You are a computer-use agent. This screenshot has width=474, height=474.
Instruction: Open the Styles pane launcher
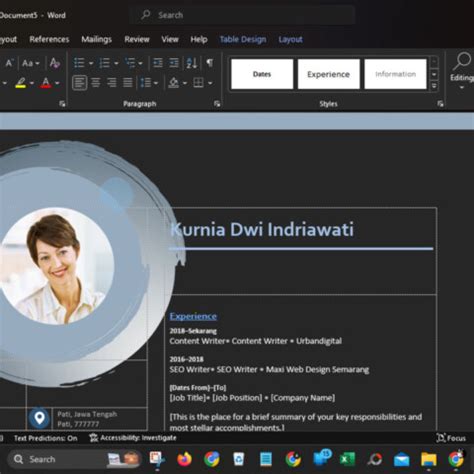[x=440, y=104]
